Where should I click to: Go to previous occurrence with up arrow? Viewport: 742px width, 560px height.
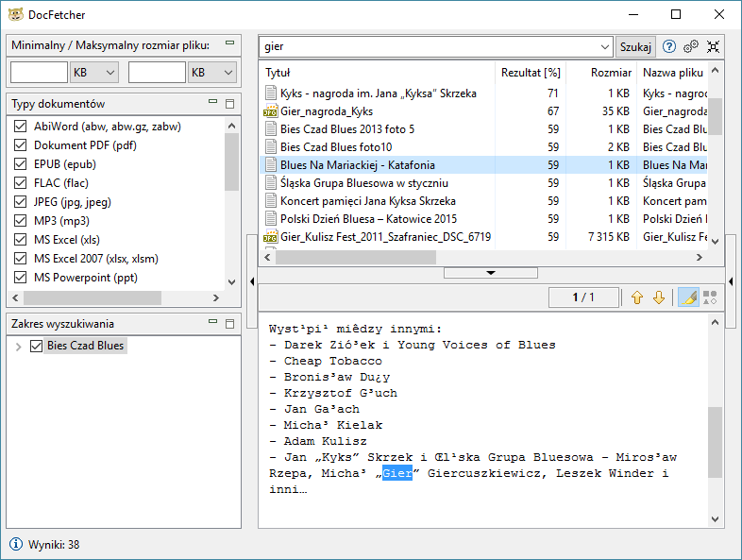click(637, 297)
